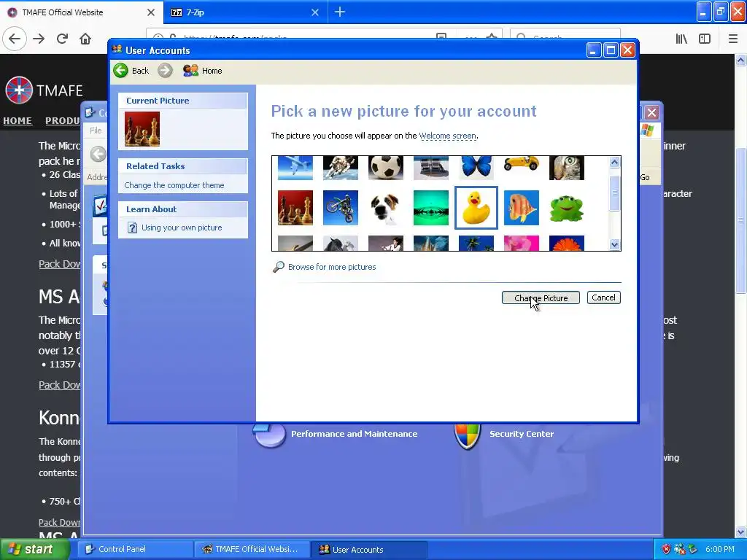
Task: Switch to Control Panel taskbar button
Action: click(x=135, y=549)
